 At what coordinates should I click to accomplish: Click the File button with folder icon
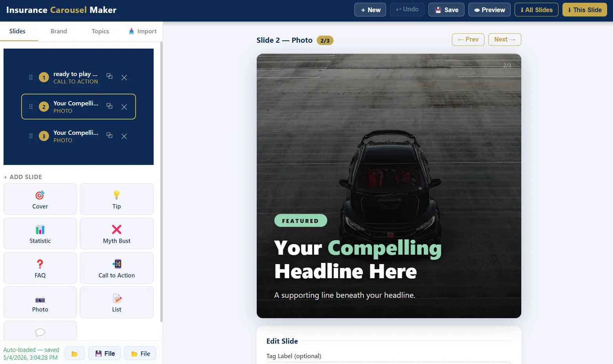(140, 353)
